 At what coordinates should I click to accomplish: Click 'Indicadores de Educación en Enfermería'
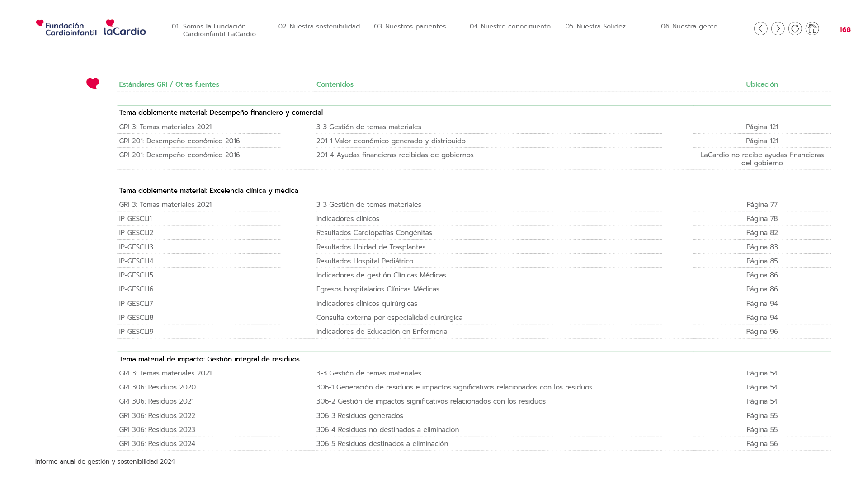[382, 332]
